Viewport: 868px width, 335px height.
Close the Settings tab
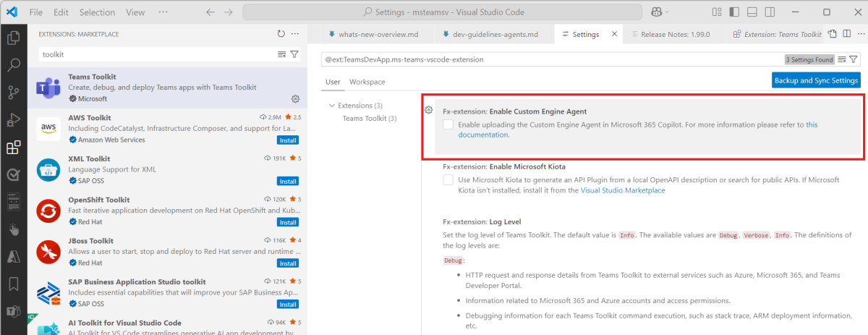pos(614,34)
